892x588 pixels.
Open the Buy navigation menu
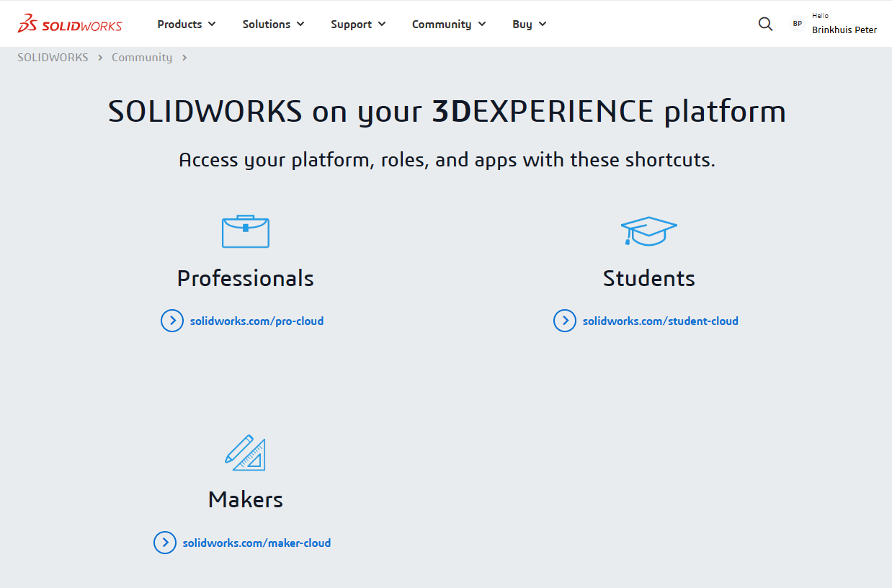529,24
